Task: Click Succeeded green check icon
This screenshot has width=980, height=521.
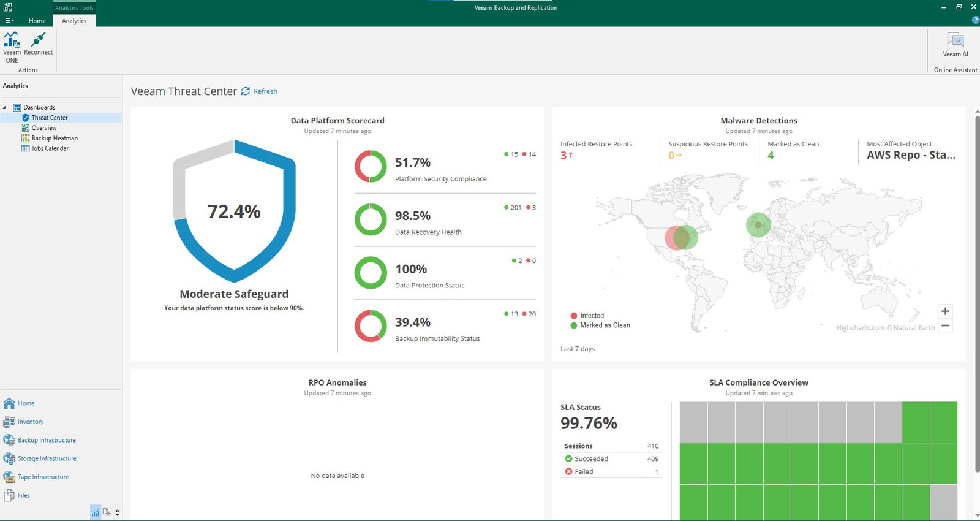Action: point(568,458)
